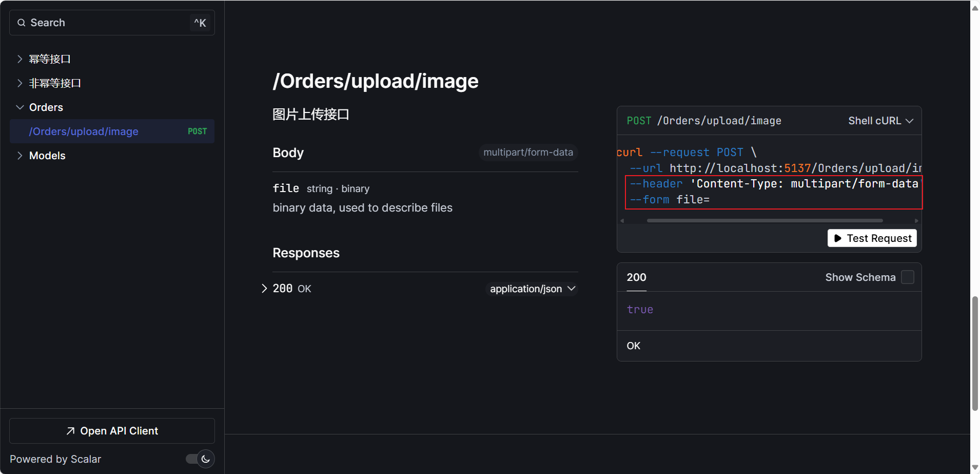Viewport: 980px width, 474px height.
Task: Open the application/json content type dropdown
Action: 532,289
